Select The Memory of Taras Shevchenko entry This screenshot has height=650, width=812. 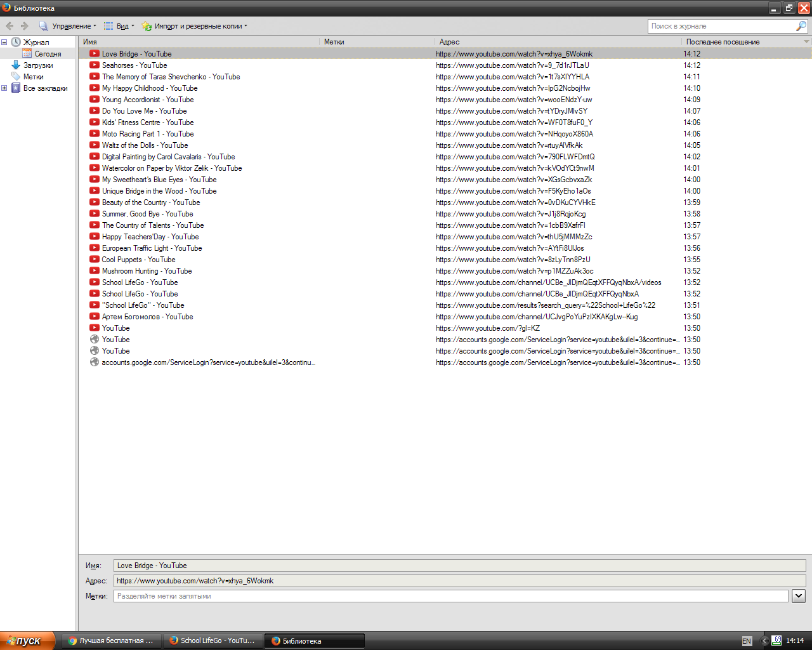click(171, 77)
